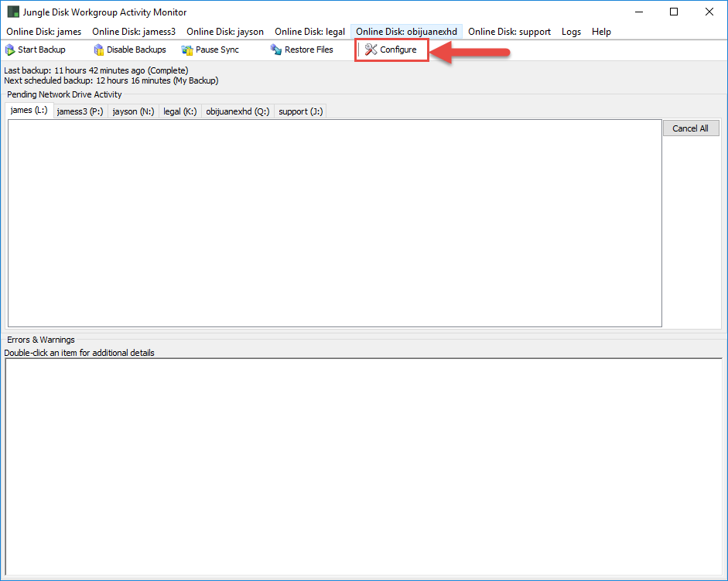Image resolution: width=728 pixels, height=581 pixels.
Task: Switch to the james (L:) tab
Action: 29,111
